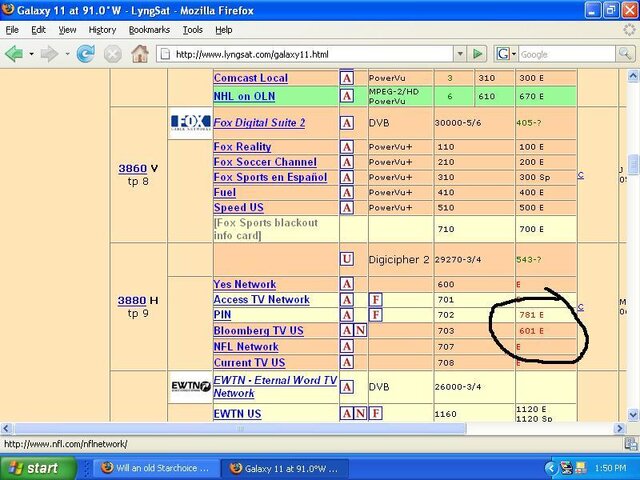Image resolution: width=640 pixels, height=480 pixels.
Task: Click the EWTN logo image
Action: tap(191, 386)
